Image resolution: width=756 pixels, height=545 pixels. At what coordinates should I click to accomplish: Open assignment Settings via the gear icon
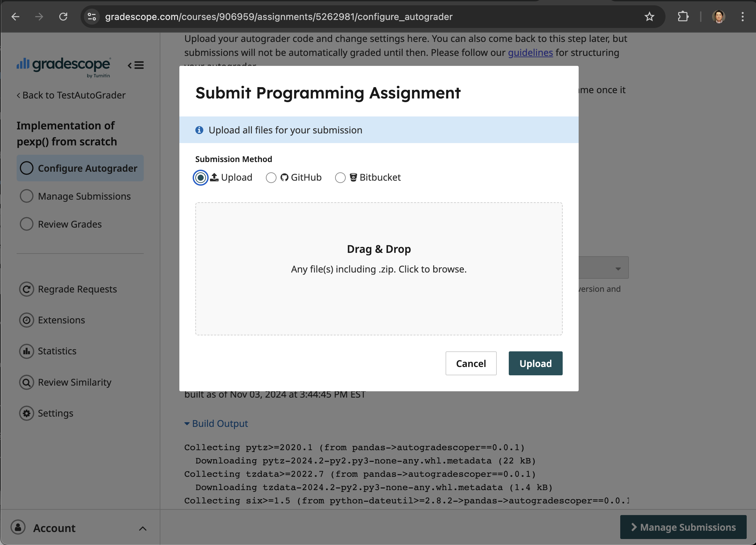pos(27,413)
